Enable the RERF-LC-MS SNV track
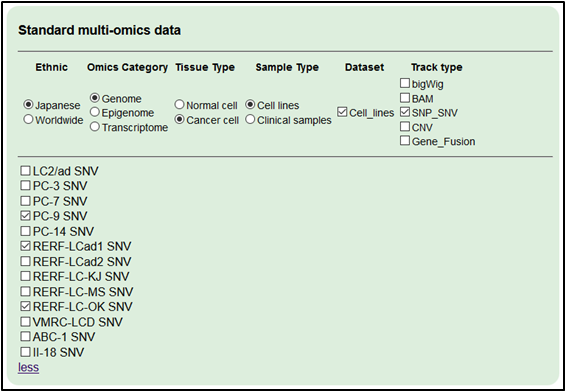The width and height of the screenshot is (566, 392). click(x=25, y=291)
